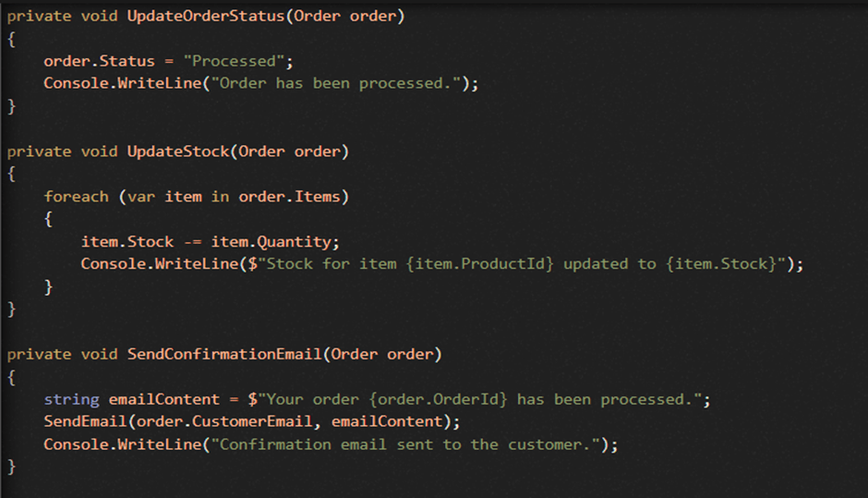
Task: Click {item.Stock} placeholder in WriteLine
Action: point(721,263)
